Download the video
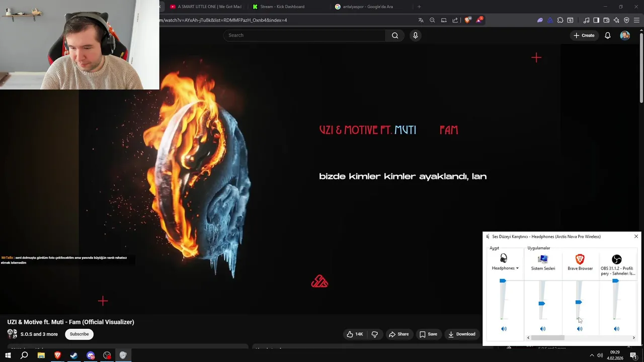Viewport: 644px width, 362px height. [x=462, y=334]
